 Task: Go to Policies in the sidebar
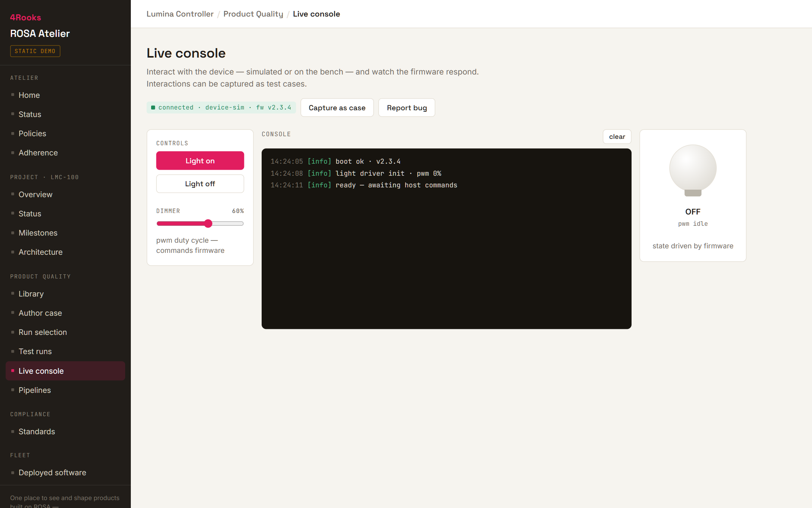(65, 134)
